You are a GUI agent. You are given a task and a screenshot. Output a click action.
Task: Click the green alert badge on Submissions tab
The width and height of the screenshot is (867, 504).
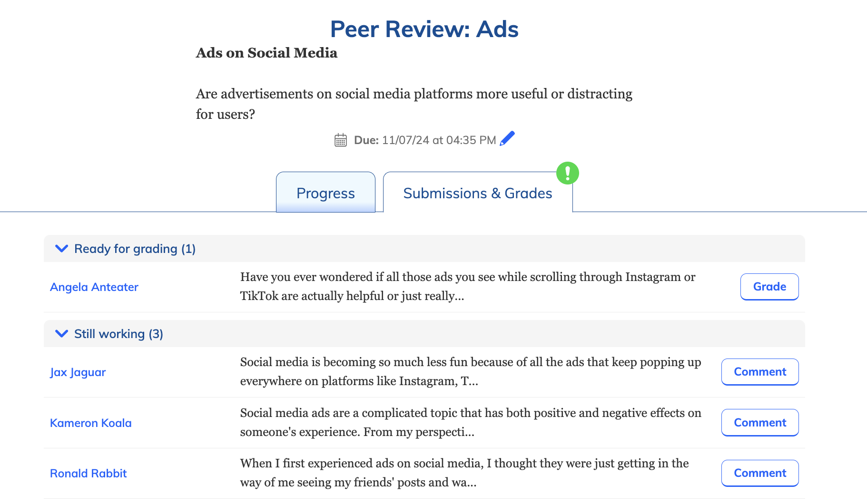pyautogui.click(x=567, y=173)
